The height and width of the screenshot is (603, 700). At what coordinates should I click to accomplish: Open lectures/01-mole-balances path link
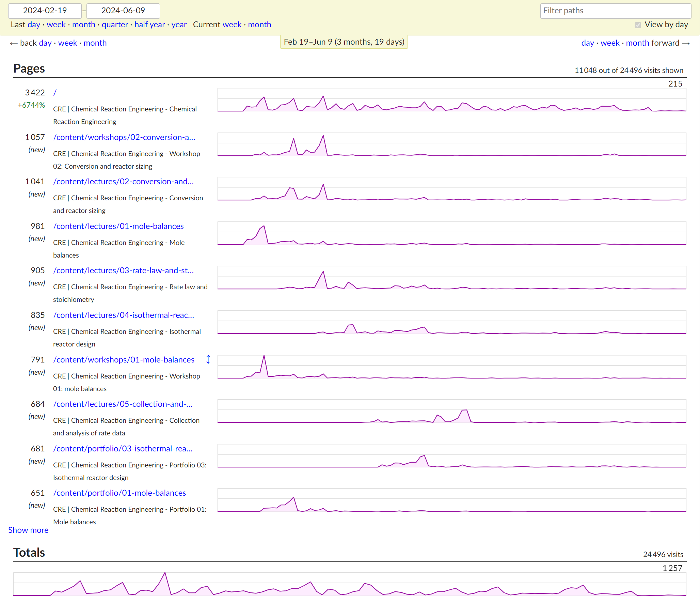(118, 226)
